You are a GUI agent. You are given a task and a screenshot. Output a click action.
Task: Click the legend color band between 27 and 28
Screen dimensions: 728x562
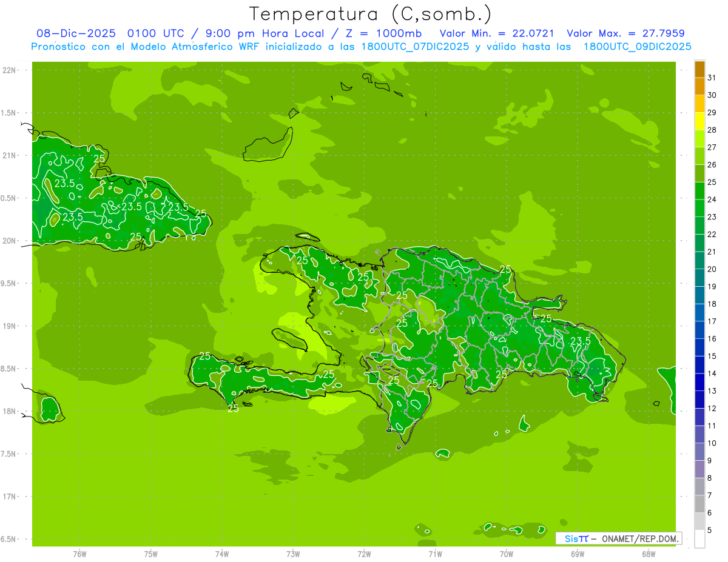[699, 139]
